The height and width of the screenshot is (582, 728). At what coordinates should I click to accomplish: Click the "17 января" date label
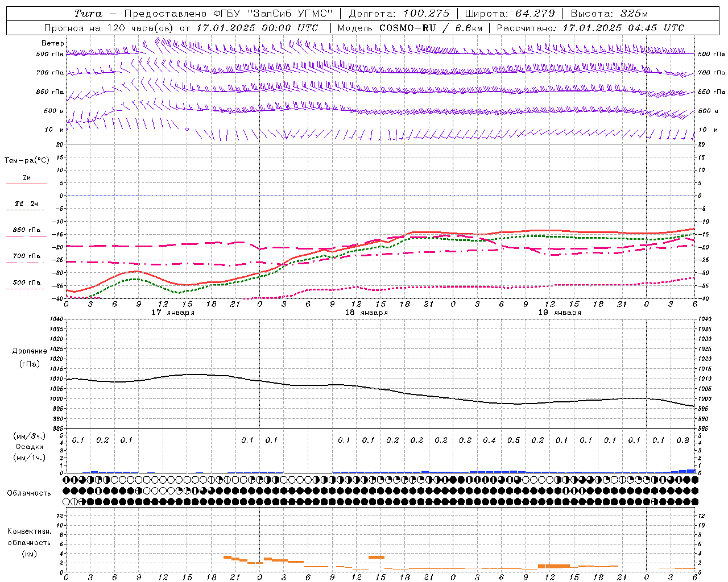tap(173, 313)
